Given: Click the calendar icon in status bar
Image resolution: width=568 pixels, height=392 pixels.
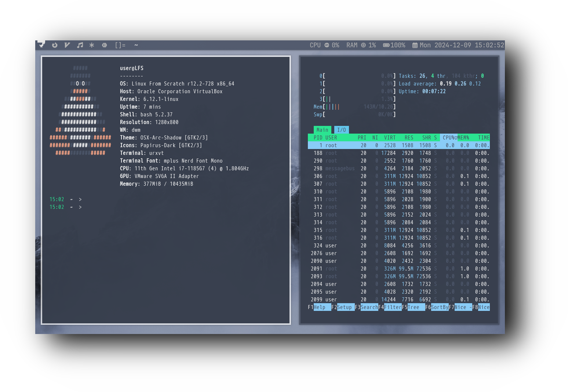Looking at the screenshot, I should [x=415, y=45].
